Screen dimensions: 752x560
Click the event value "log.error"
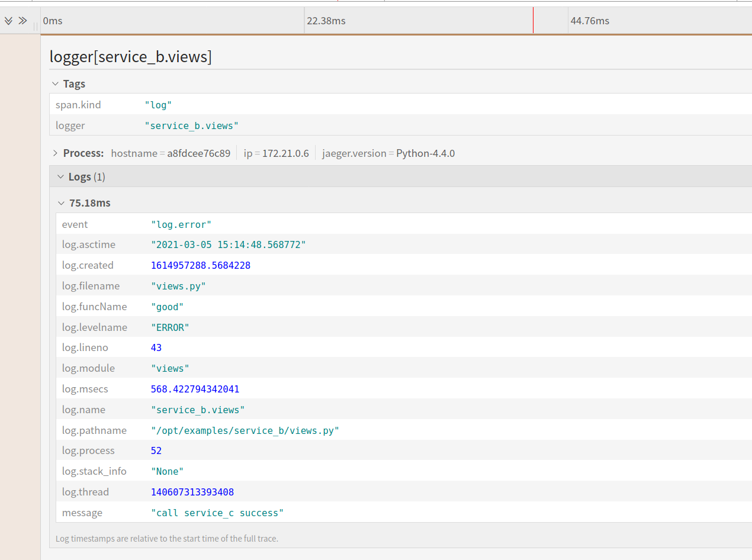pyautogui.click(x=181, y=224)
